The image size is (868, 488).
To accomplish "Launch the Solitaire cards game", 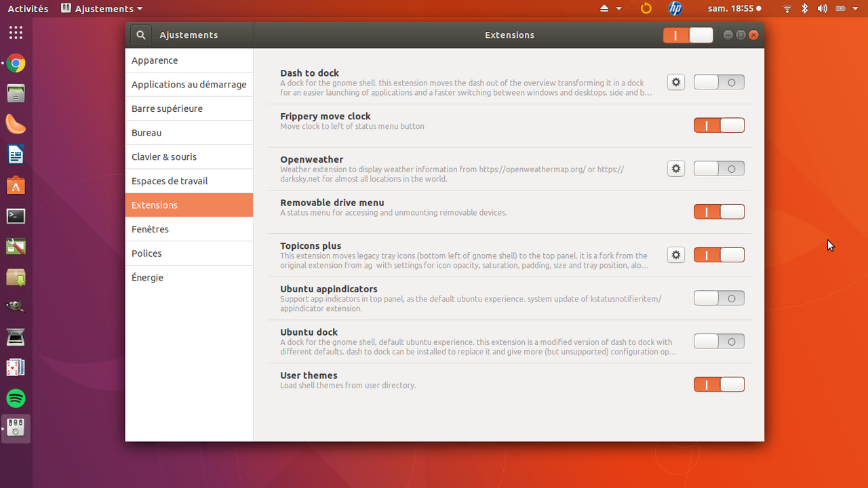I will 16,367.
